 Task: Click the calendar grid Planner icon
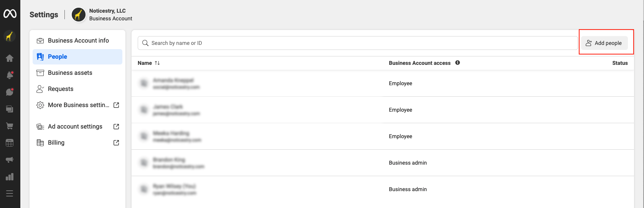(x=10, y=143)
